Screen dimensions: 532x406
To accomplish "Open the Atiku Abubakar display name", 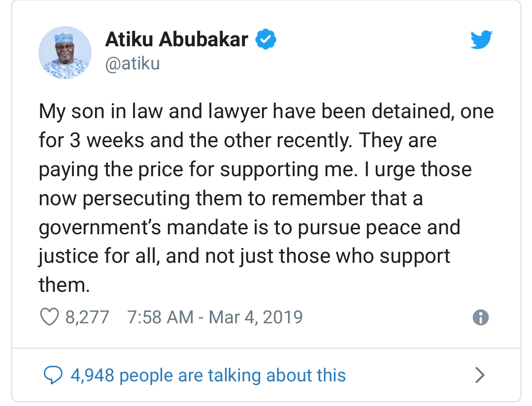I will [x=176, y=40].
